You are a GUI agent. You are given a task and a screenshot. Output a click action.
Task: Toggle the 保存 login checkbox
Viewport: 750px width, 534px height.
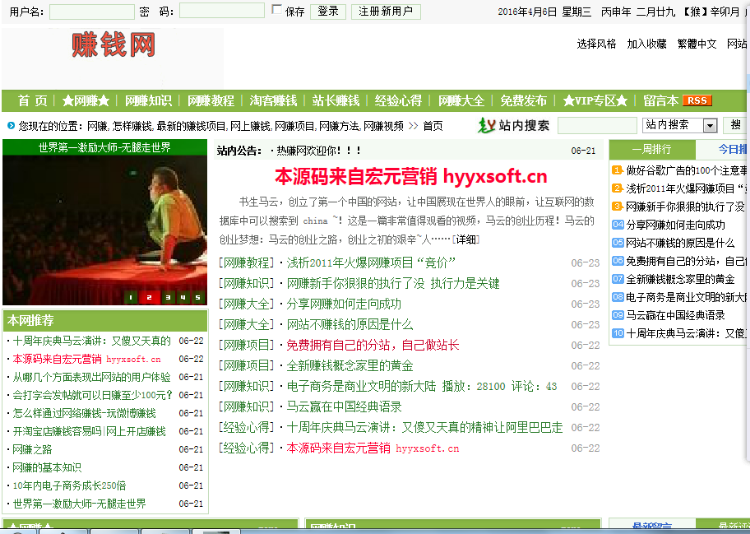click(x=276, y=9)
